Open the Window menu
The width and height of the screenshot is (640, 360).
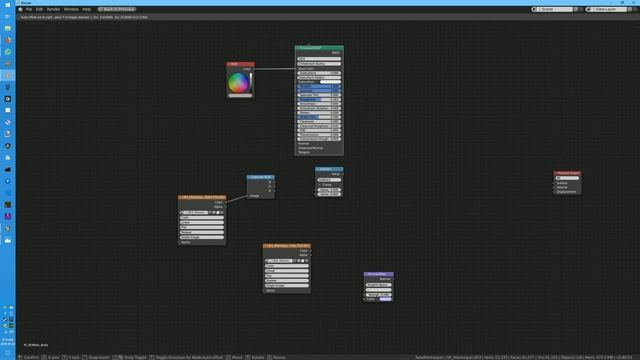pyautogui.click(x=71, y=9)
